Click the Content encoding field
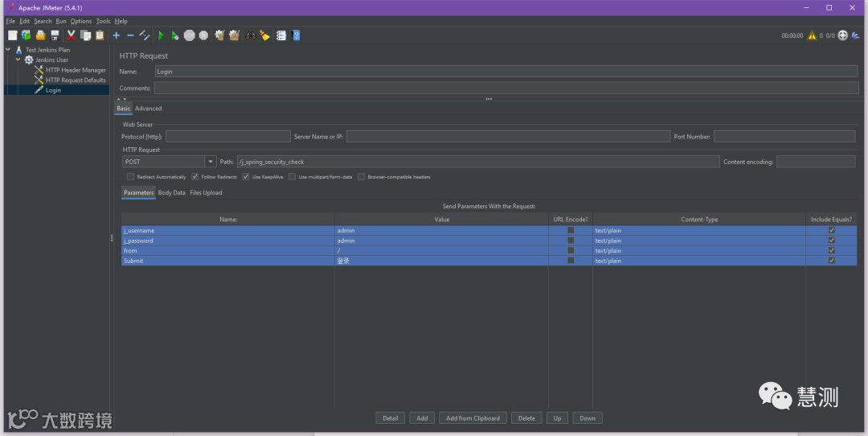Image resolution: width=868 pixels, height=436 pixels. pyautogui.click(x=816, y=162)
